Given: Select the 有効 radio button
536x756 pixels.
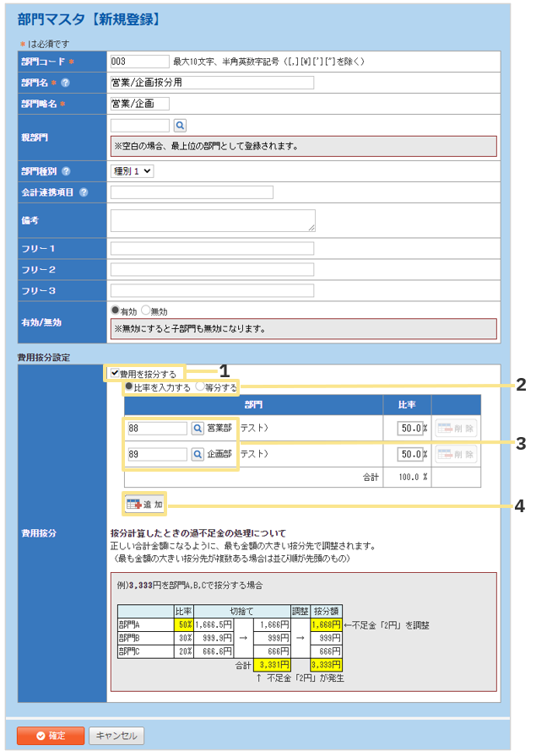Looking at the screenshot, I should [115, 310].
